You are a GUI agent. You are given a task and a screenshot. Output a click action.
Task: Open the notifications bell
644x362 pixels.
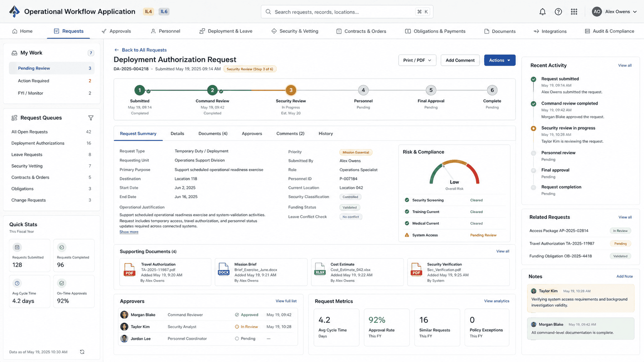[x=542, y=12]
